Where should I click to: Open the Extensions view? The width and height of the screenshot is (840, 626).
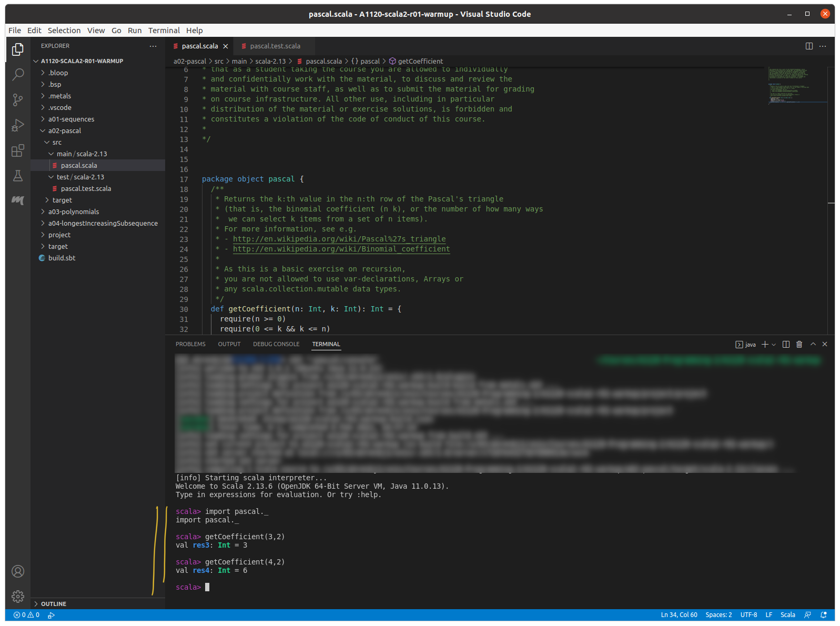click(18, 151)
